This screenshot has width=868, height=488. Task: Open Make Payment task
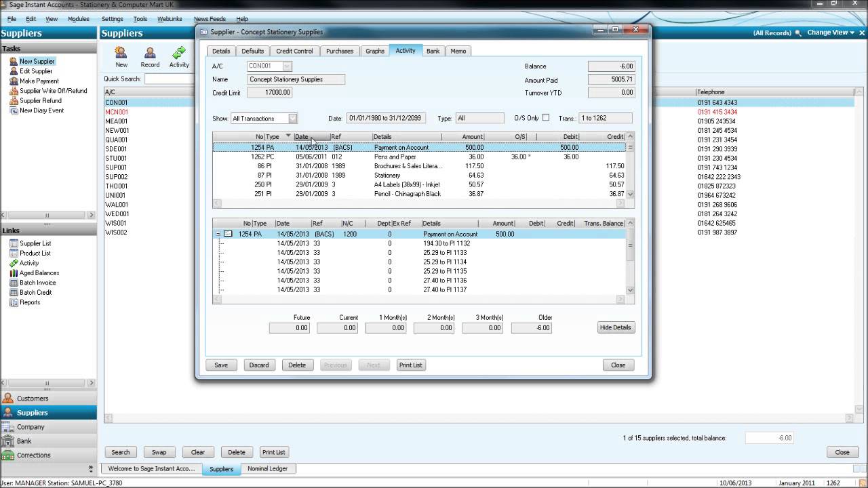pos(39,81)
